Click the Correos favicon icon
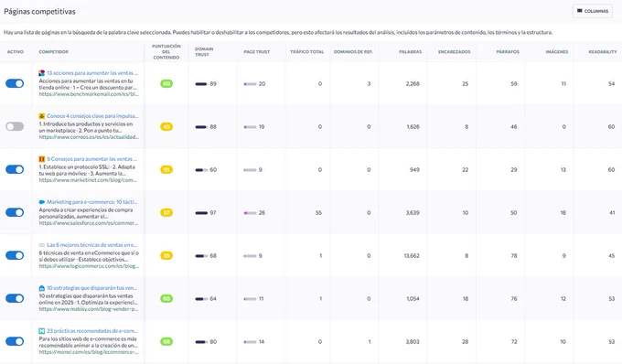Viewport: 622px width, 364px height. tap(42, 116)
